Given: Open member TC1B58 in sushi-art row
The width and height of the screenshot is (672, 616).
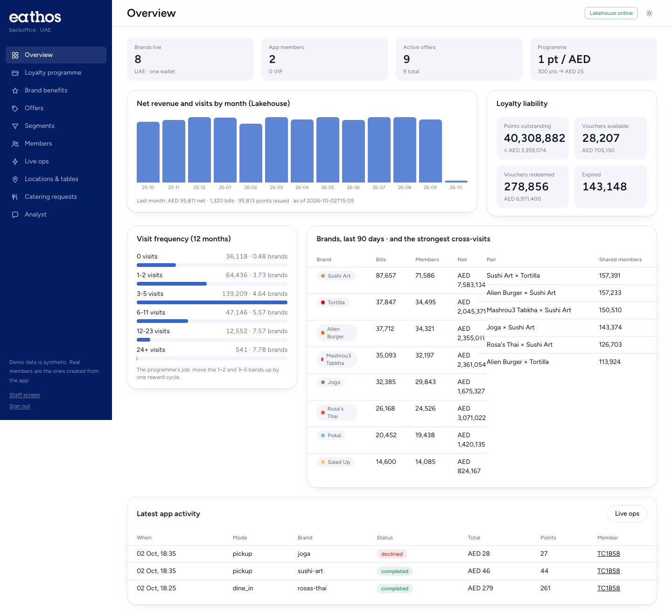Looking at the screenshot, I should coord(609,571).
